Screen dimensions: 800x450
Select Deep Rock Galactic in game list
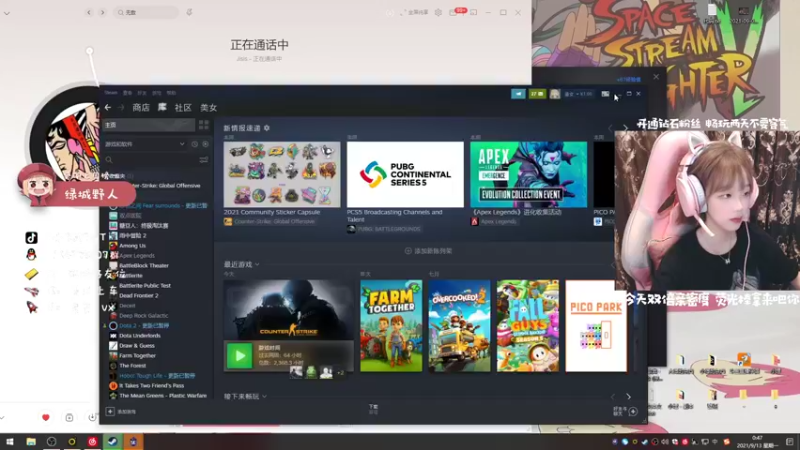(143, 316)
